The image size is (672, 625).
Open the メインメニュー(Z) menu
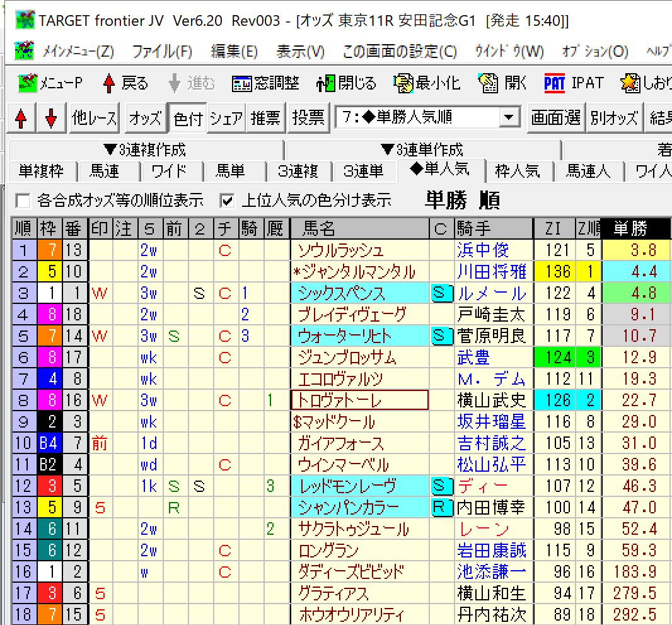[x=78, y=52]
